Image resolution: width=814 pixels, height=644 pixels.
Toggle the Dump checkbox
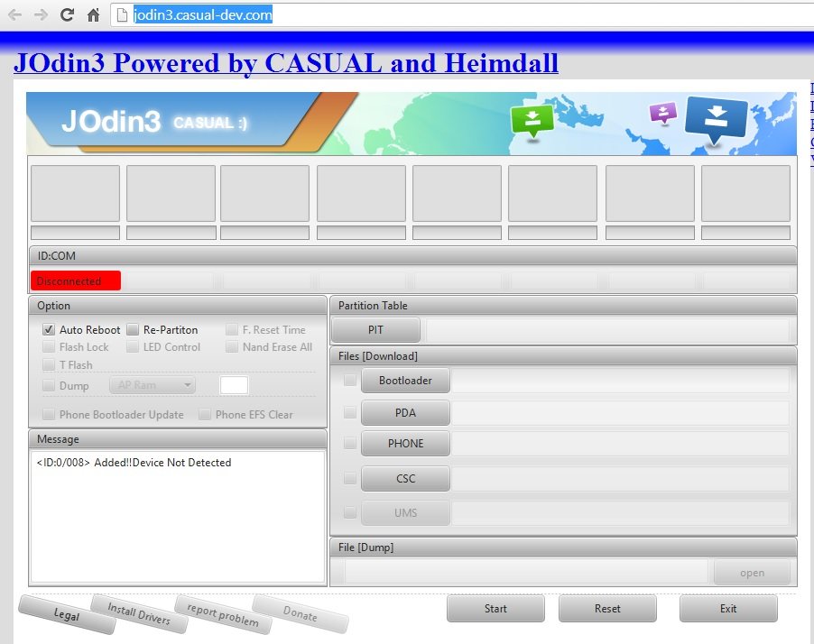(x=49, y=385)
